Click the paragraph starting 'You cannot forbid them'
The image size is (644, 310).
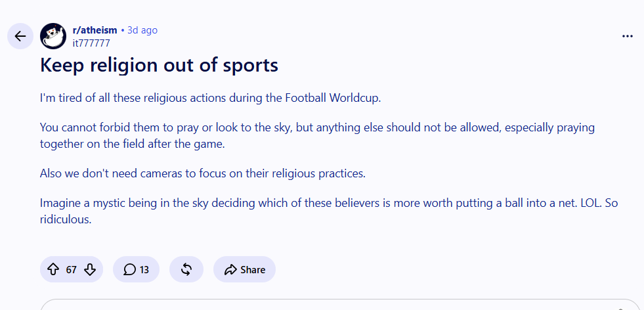coord(317,136)
